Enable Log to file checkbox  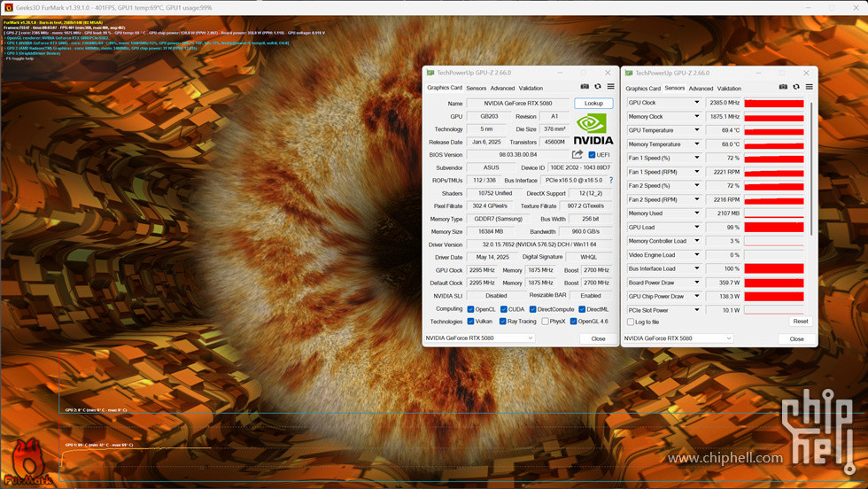click(631, 322)
